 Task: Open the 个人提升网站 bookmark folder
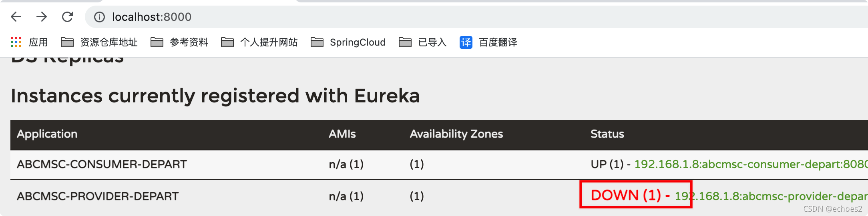point(259,42)
